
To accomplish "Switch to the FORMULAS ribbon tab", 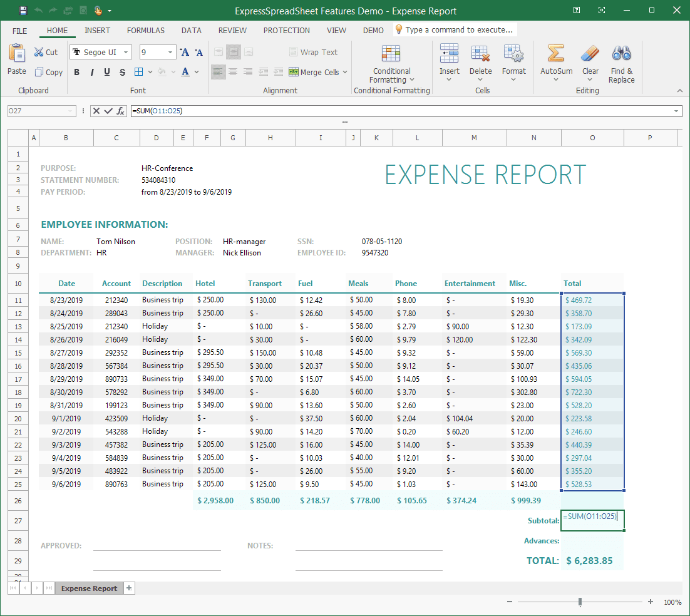I will click(146, 30).
